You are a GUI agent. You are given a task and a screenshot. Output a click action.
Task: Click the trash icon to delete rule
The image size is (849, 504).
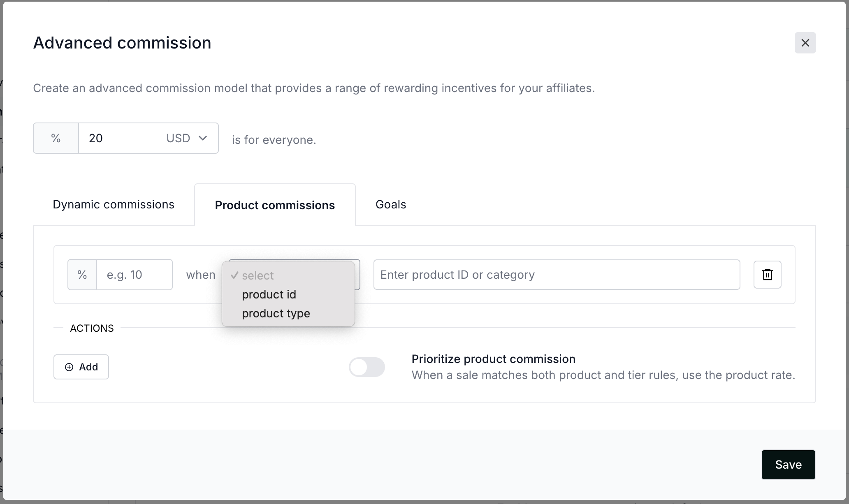point(767,275)
